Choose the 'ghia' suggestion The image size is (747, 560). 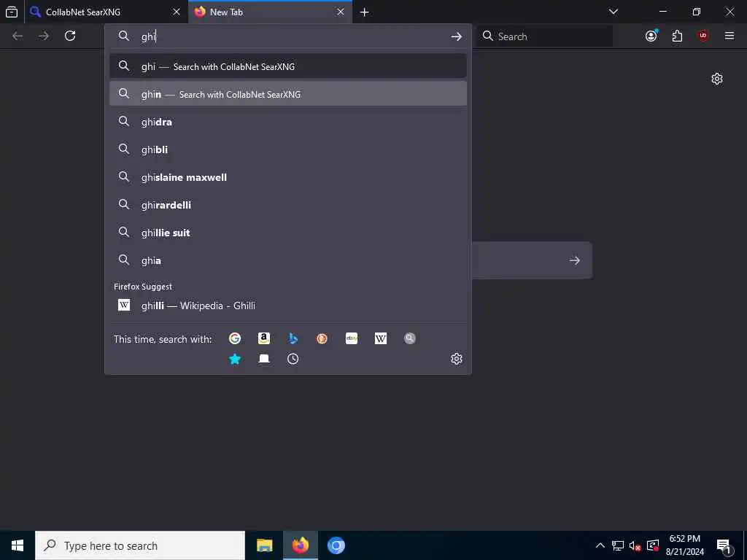(287, 260)
